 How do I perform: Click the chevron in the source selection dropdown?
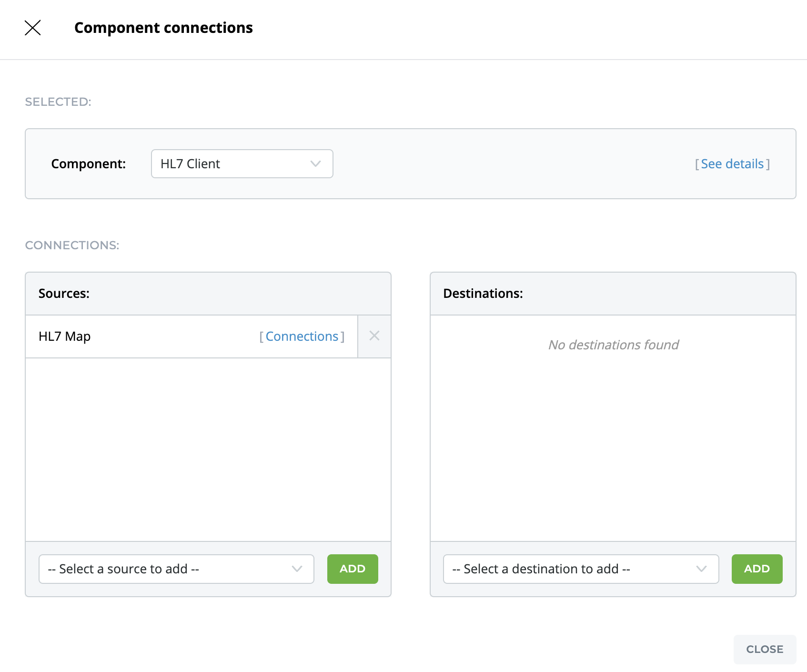click(x=297, y=569)
